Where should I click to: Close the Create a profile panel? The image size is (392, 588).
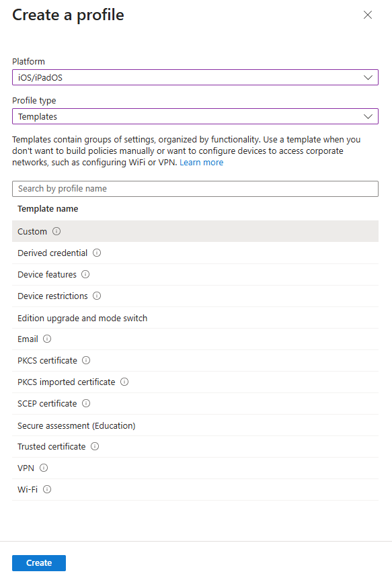coord(368,15)
